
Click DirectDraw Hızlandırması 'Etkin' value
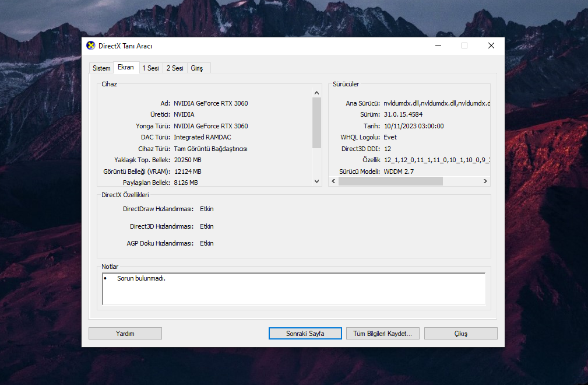207,209
